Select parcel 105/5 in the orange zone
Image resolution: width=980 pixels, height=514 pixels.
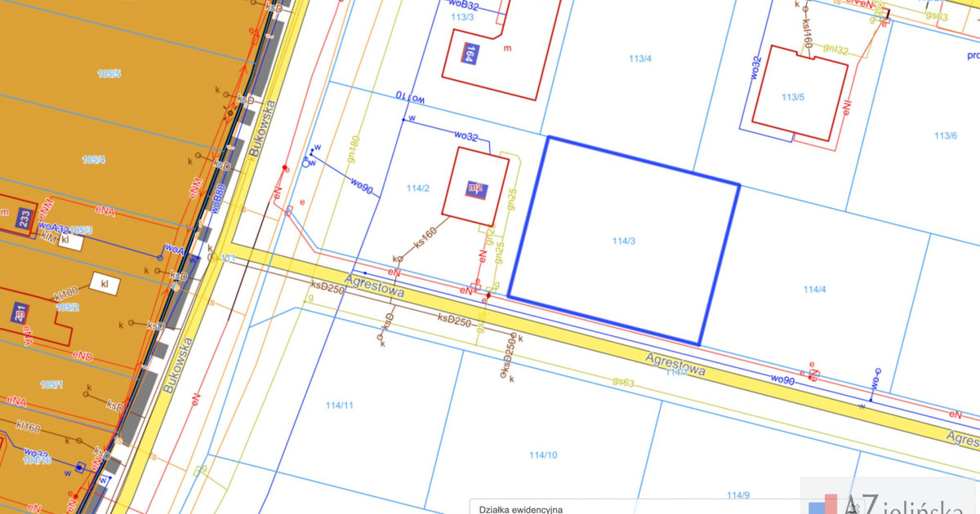[109, 73]
